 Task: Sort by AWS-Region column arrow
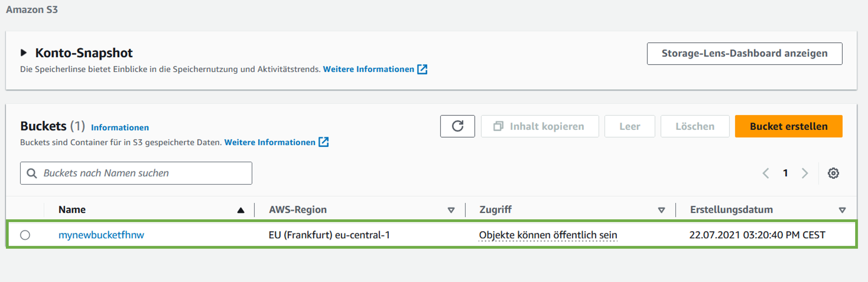point(451,210)
